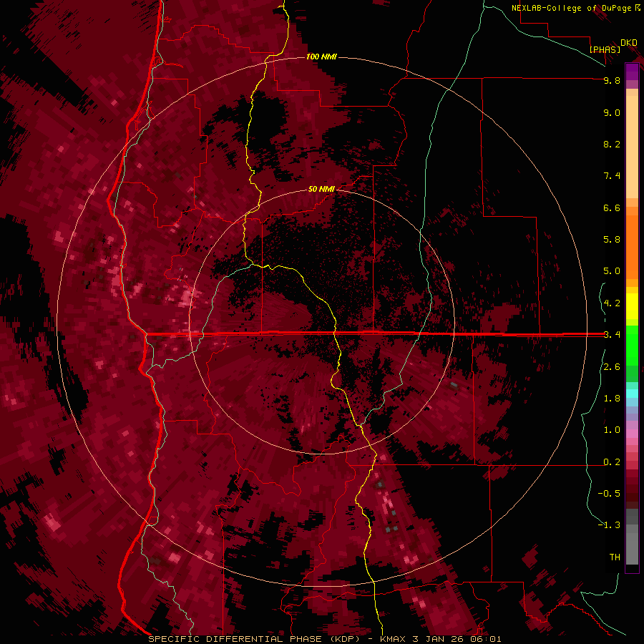Image resolution: width=644 pixels, height=644 pixels.
Task: Click the purple top segment of the color bar
Action: point(632,72)
